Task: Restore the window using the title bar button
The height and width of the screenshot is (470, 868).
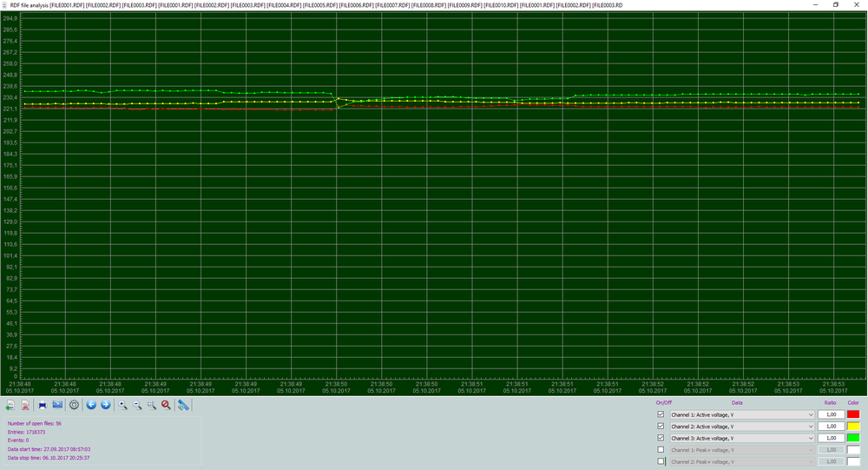Action: pyautogui.click(x=836, y=4)
